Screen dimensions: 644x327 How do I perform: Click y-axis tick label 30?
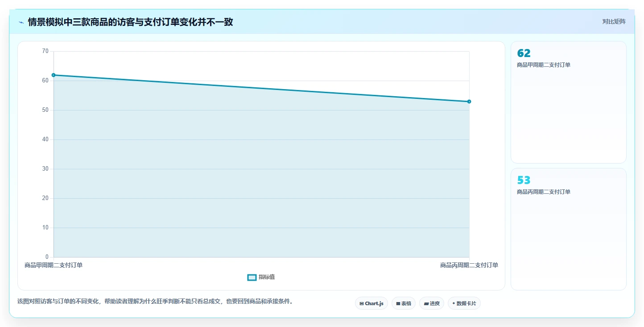[x=45, y=169]
